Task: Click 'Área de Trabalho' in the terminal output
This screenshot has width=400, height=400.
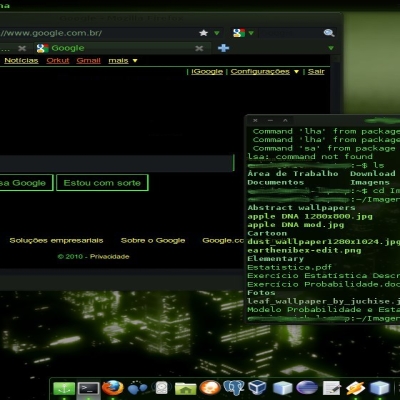Action: tap(293, 173)
